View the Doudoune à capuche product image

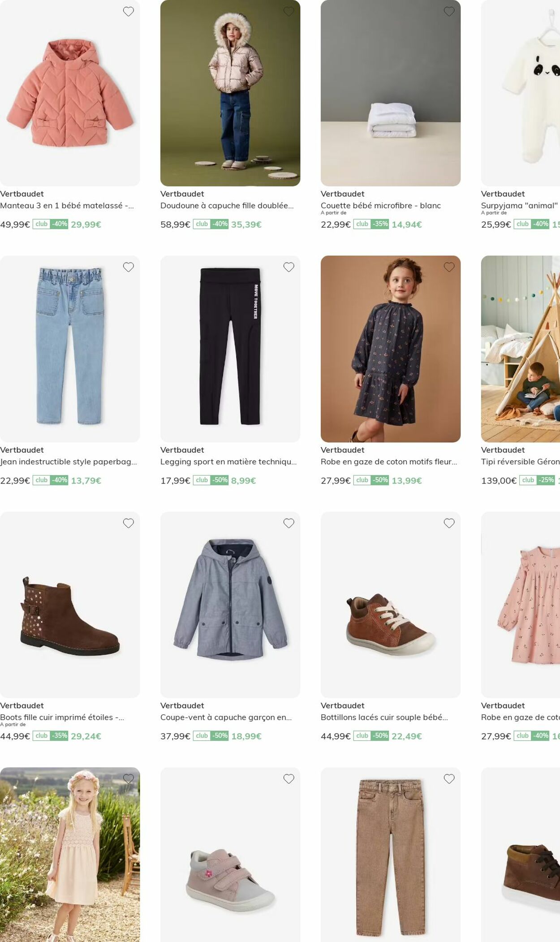230,93
